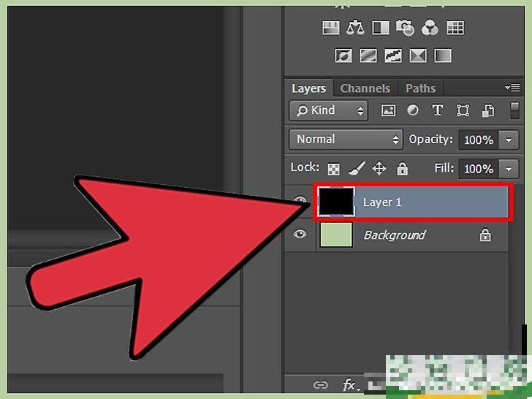Filter layers by type (T) icon

[x=437, y=110]
